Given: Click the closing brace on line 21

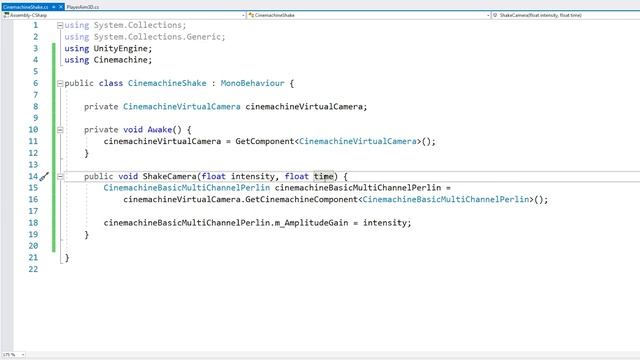Looking at the screenshot, I should pos(67,258).
